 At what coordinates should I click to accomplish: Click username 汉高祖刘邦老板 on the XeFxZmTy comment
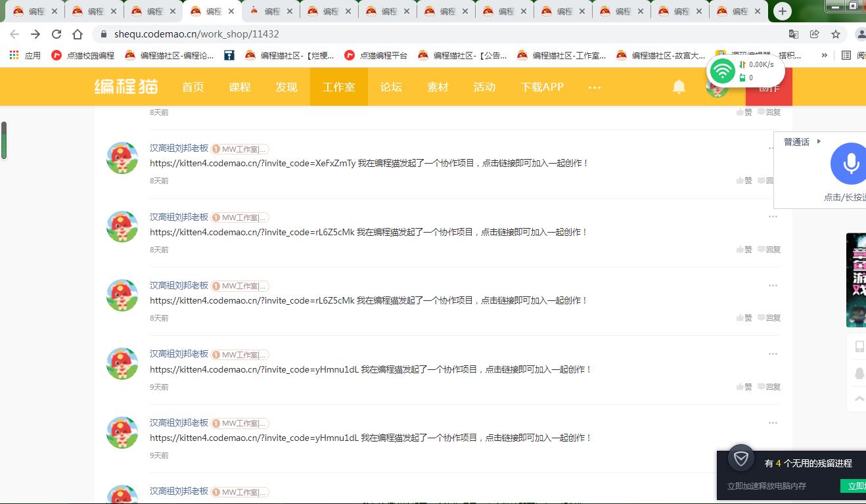click(x=179, y=149)
